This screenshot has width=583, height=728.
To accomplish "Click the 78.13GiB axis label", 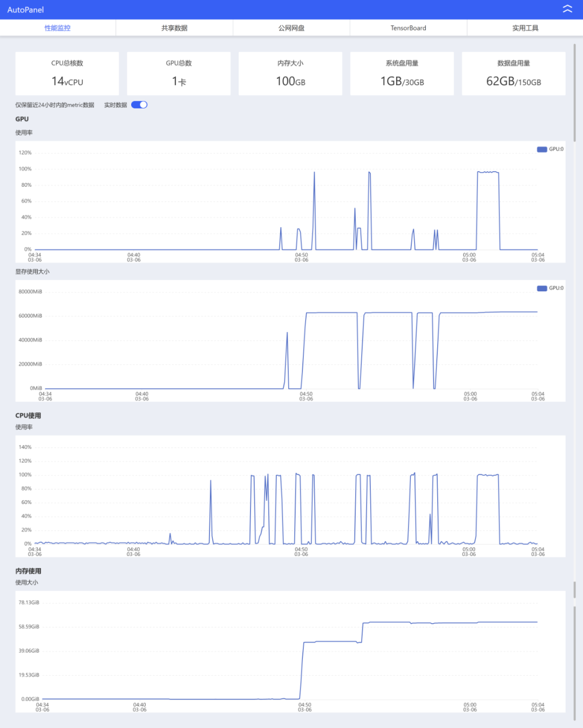I will pos(29,603).
